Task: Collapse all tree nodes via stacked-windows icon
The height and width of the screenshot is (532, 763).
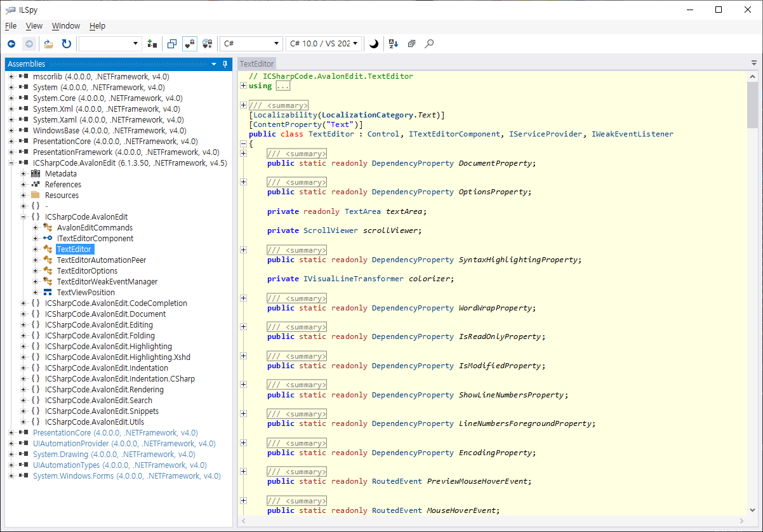Action: tap(411, 44)
